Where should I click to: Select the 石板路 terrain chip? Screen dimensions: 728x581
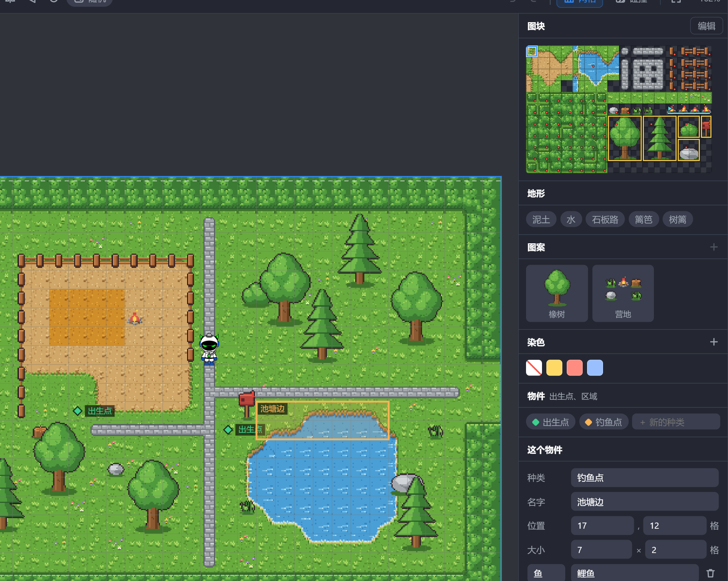605,220
